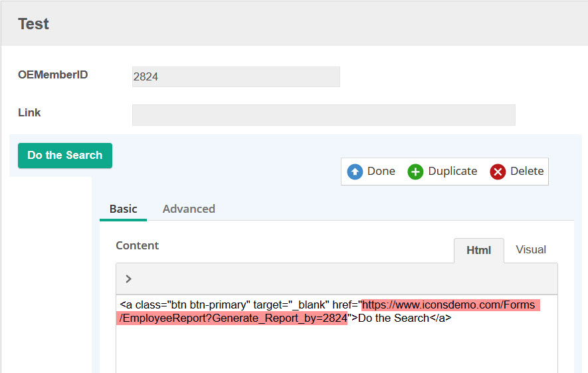Click the Content section label

pyautogui.click(x=137, y=245)
